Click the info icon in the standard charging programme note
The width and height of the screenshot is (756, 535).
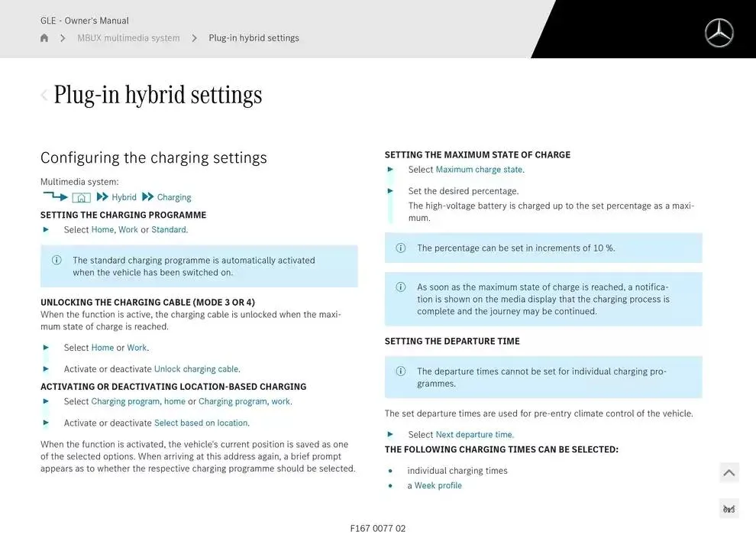pyautogui.click(x=57, y=260)
